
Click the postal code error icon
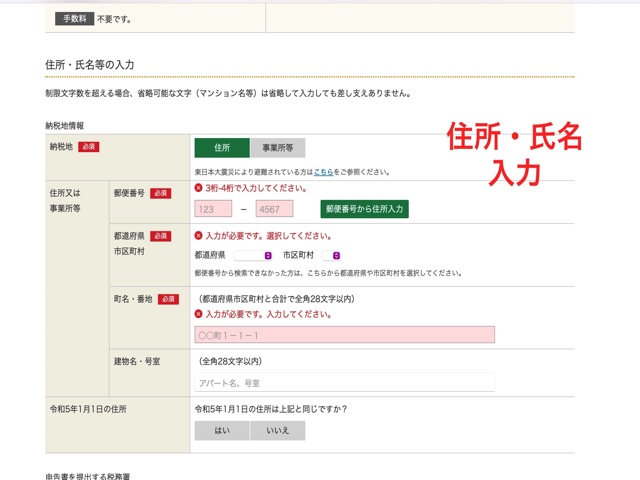tap(199, 188)
